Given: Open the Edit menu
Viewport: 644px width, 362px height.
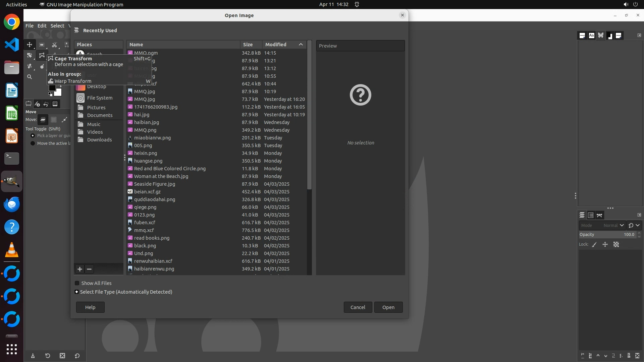Looking at the screenshot, I should (42, 26).
